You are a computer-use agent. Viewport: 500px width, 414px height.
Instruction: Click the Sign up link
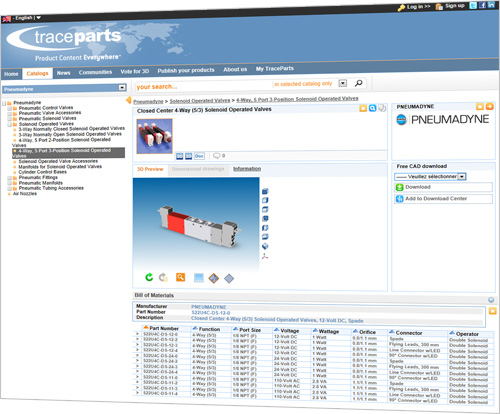pyautogui.click(x=455, y=6)
